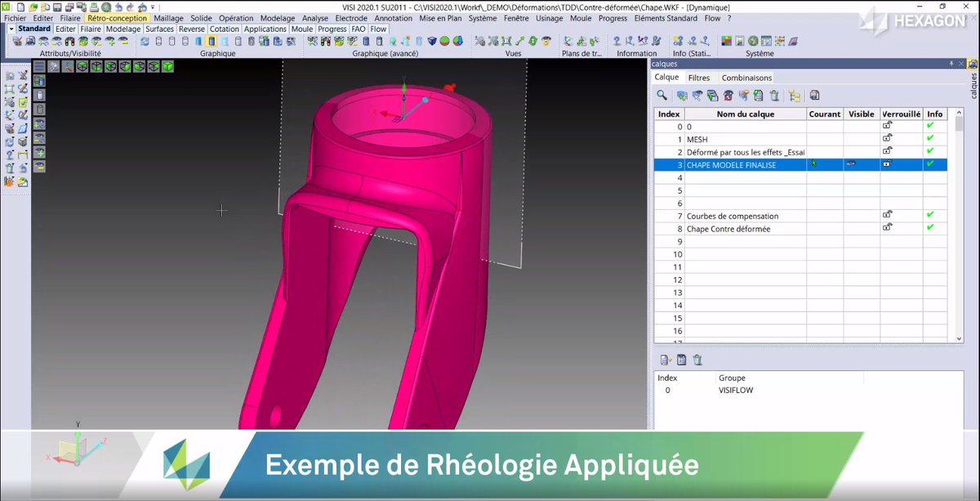Click the trash icon to delete a layer

[773, 96]
